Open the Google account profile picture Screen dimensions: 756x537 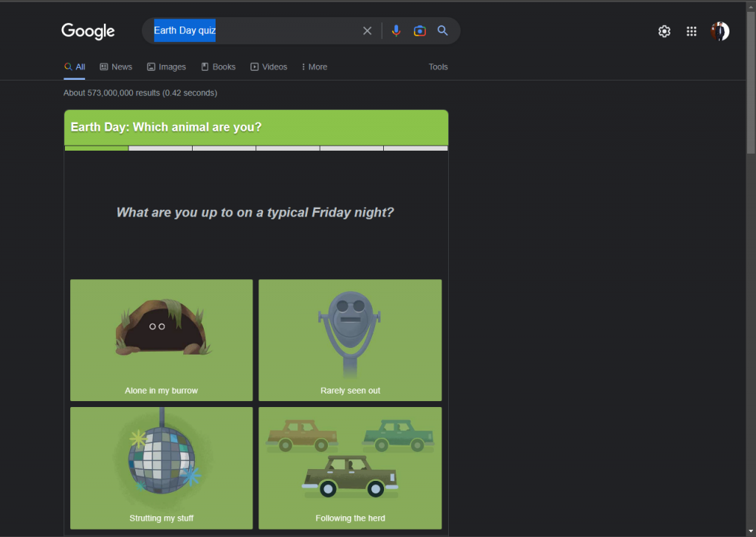tap(720, 31)
